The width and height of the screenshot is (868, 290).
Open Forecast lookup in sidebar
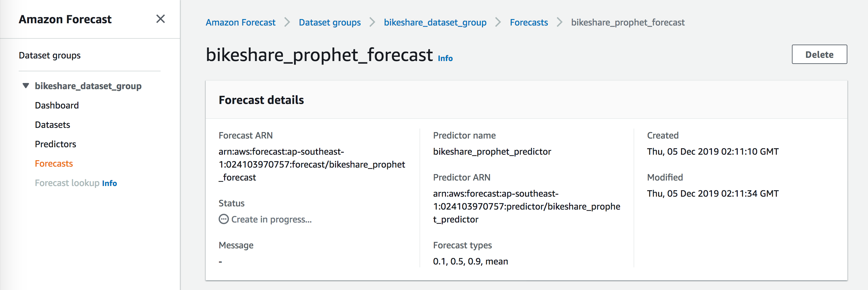67,183
